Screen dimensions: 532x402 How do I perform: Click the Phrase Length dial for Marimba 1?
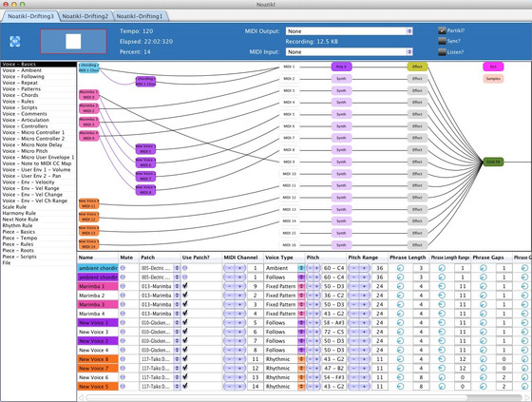click(x=400, y=286)
